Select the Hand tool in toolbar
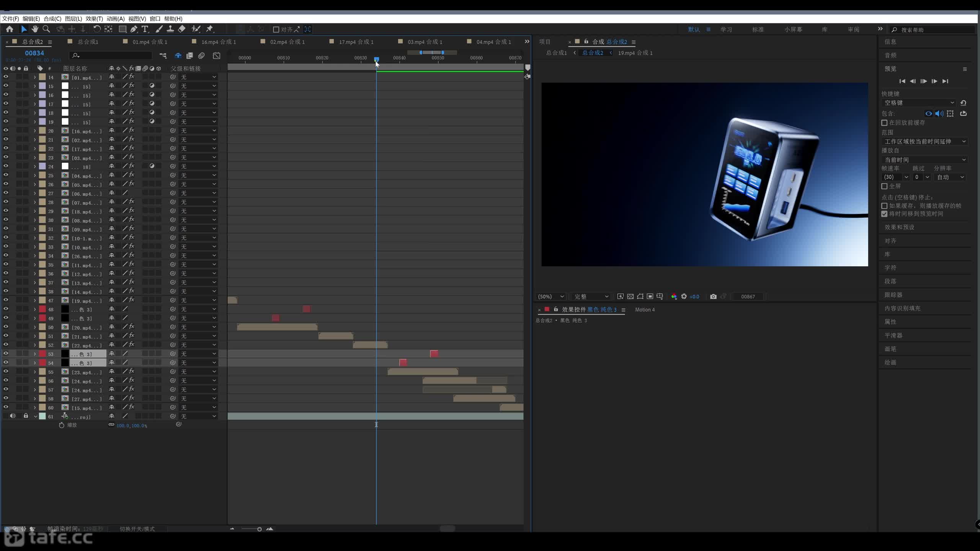 click(x=35, y=29)
